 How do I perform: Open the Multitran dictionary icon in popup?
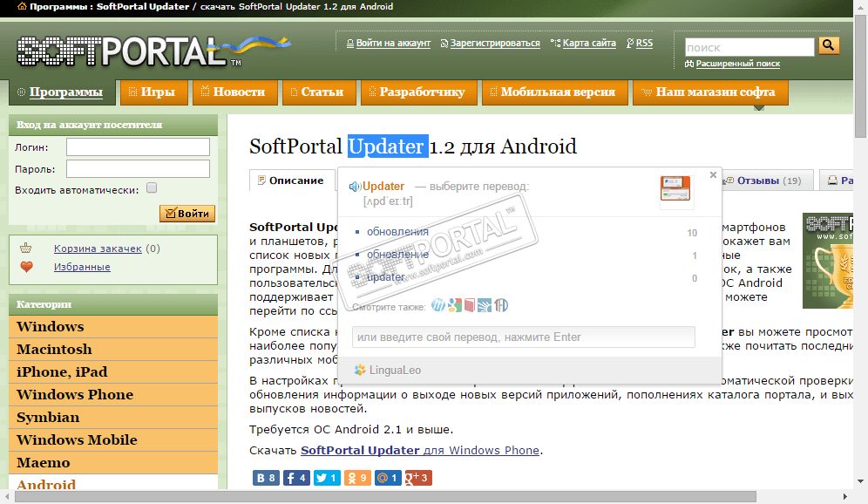pos(438,306)
